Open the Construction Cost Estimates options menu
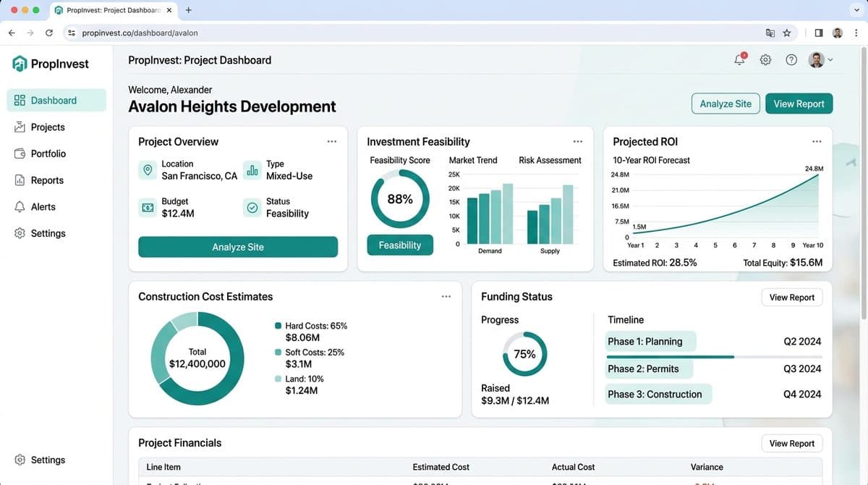 pos(446,297)
